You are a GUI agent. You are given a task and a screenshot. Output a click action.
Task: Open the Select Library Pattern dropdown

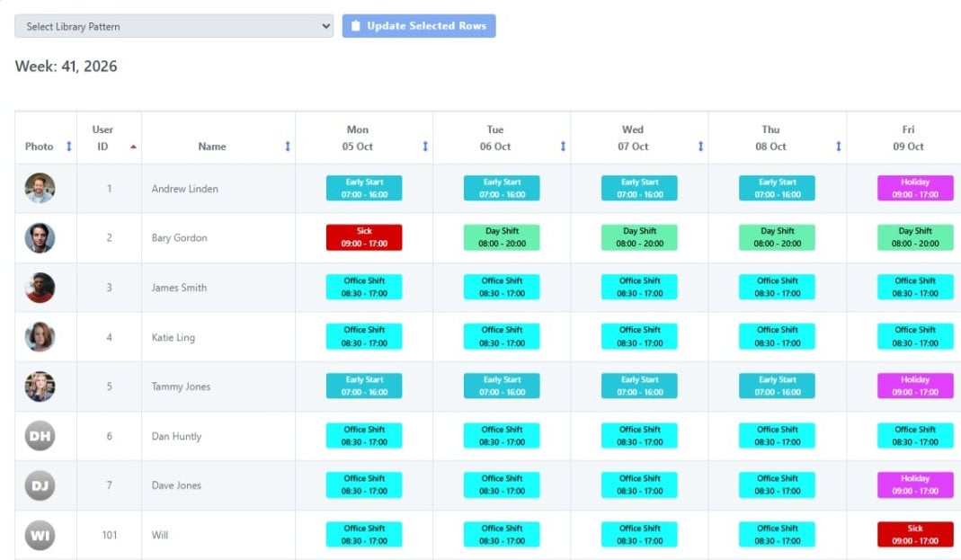tap(174, 26)
